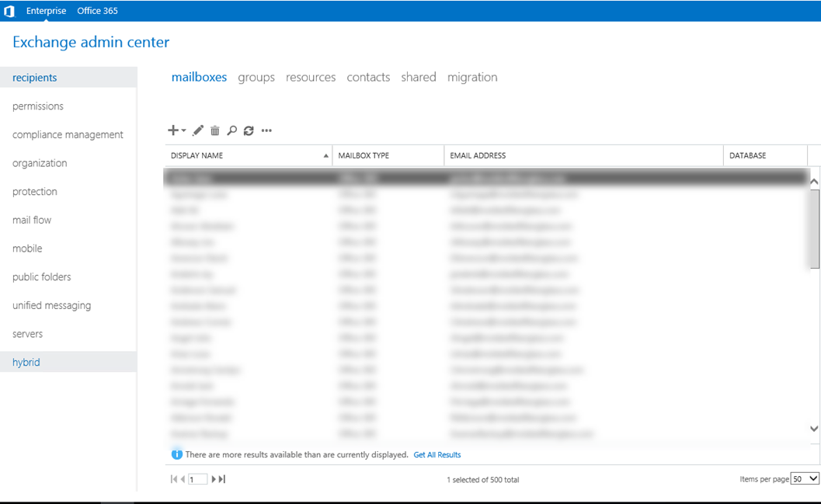
Task: Open hybrid in the sidebar
Action: click(x=68, y=362)
